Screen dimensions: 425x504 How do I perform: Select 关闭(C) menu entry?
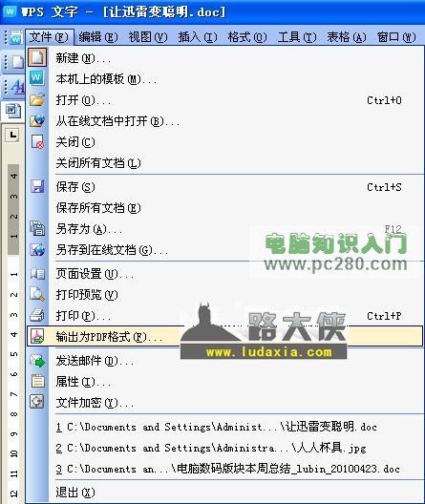coord(225,141)
